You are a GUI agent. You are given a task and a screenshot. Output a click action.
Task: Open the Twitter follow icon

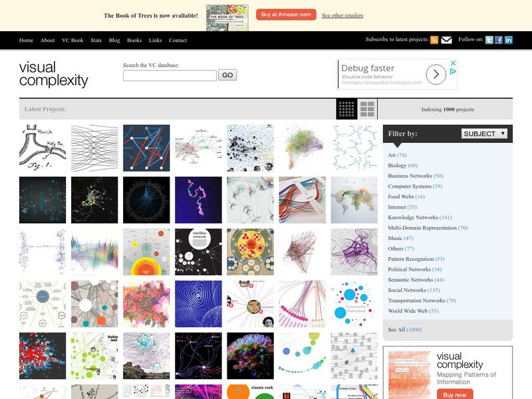coord(489,40)
